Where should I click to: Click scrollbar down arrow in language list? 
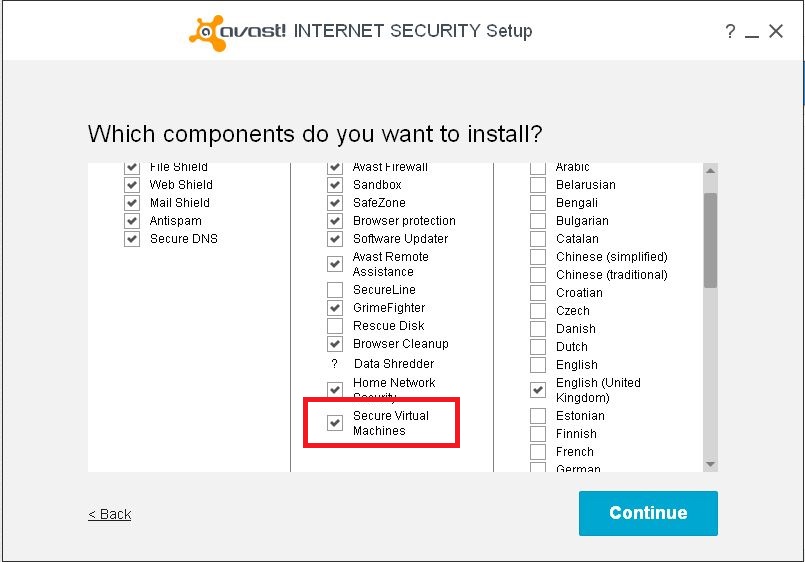pyautogui.click(x=711, y=464)
